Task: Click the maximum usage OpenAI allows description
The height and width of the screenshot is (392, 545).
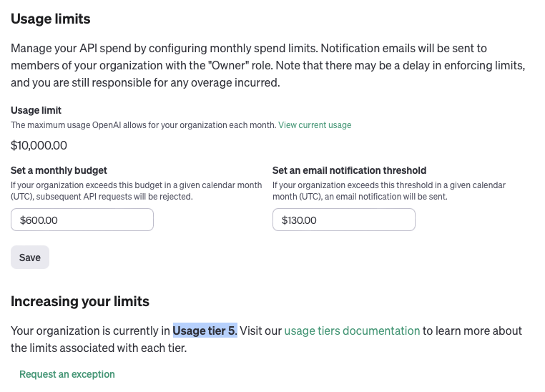Action: click(143, 125)
